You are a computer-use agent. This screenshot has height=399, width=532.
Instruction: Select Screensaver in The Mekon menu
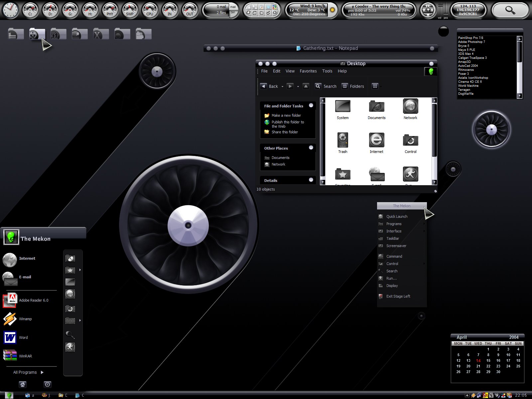[x=402, y=246]
